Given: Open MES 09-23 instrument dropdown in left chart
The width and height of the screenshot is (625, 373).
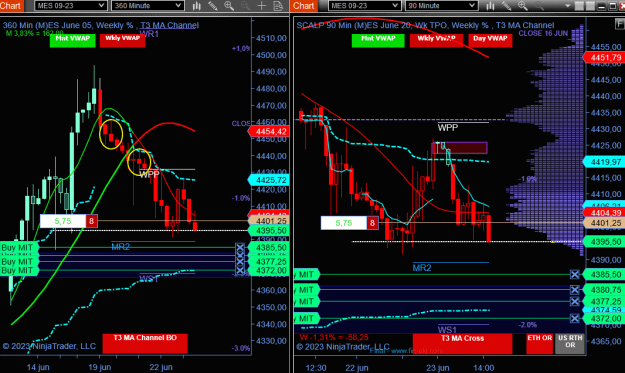Looking at the screenshot, I should pos(70,6).
